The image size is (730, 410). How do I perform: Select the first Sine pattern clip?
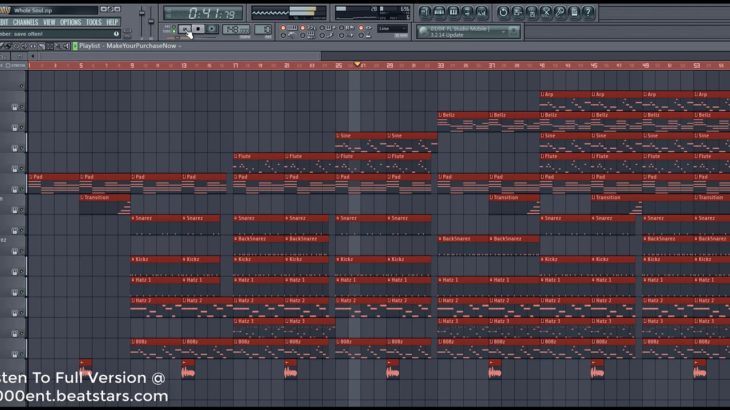tap(361, 142)
